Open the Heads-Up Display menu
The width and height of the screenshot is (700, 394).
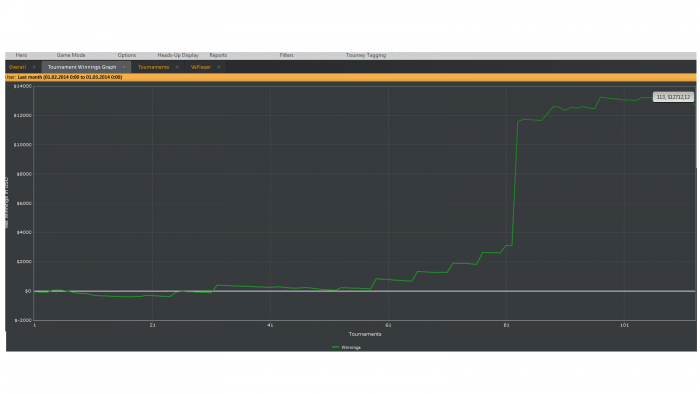pos(178,55)
